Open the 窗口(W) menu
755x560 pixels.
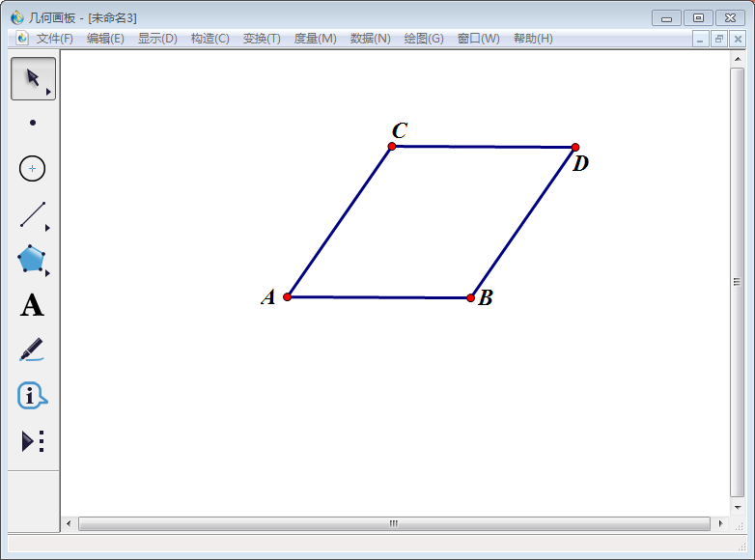[478, 39]
